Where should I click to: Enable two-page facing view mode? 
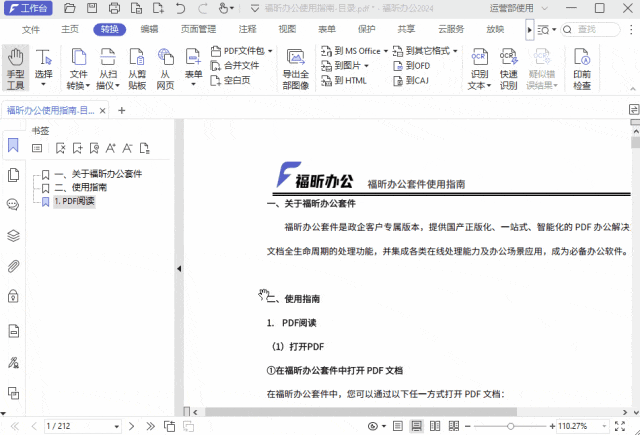(435, 426)
